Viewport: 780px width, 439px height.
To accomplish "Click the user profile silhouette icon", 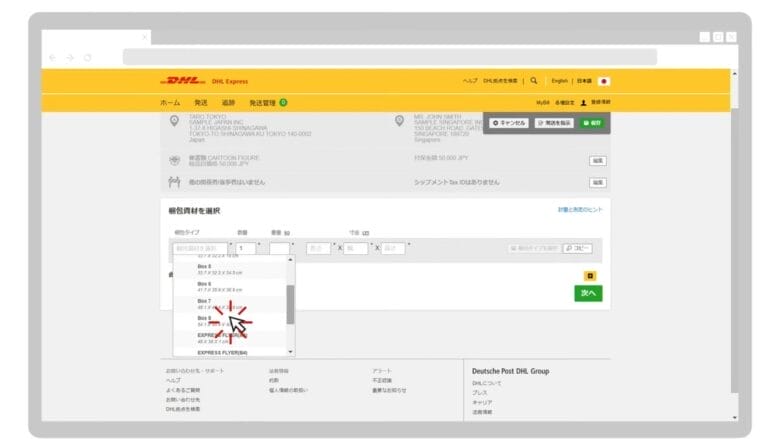I will 584,102.
